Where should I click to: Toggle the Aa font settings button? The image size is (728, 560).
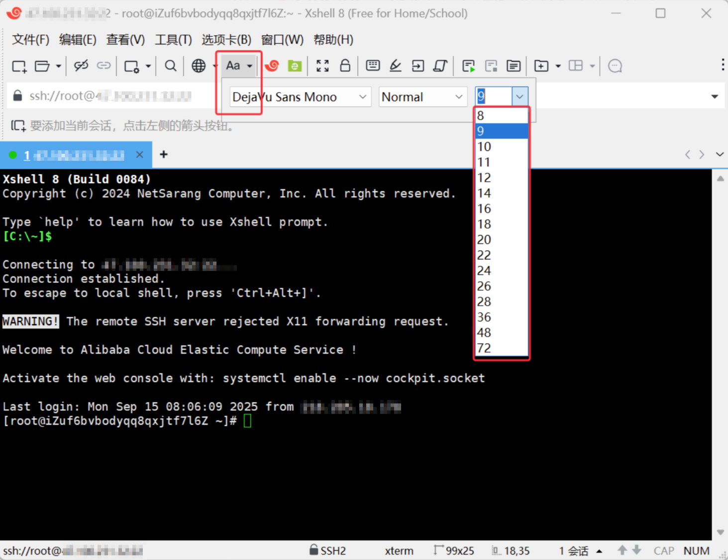pyautogui.click(x=233, y=66)
